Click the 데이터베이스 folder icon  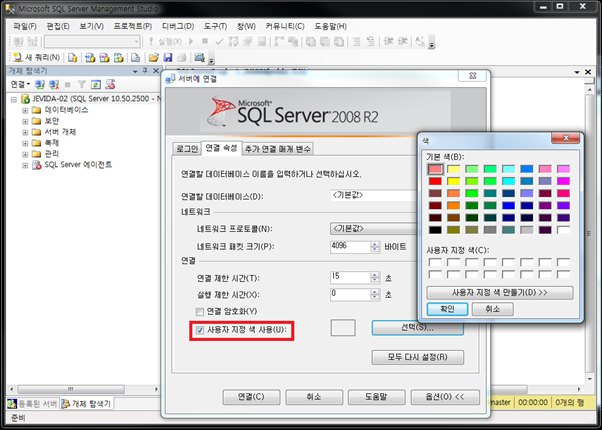pyautogui.click(x=36, y=110)
